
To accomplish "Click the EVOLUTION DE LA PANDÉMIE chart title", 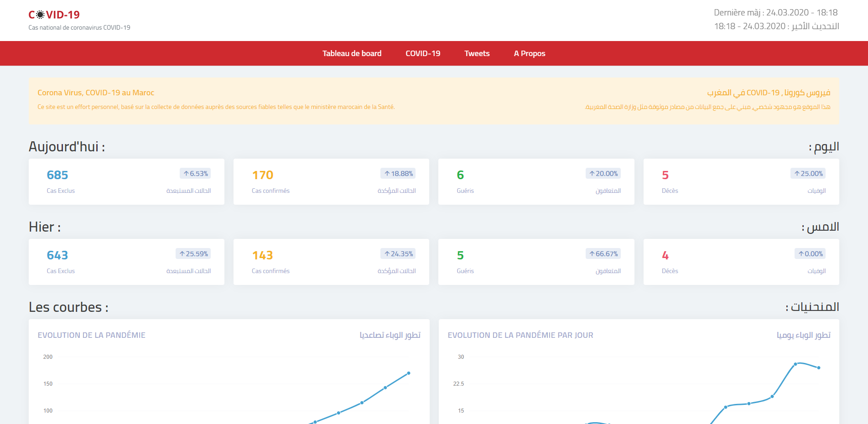I will pyautogui.click(x=91, y=335).
